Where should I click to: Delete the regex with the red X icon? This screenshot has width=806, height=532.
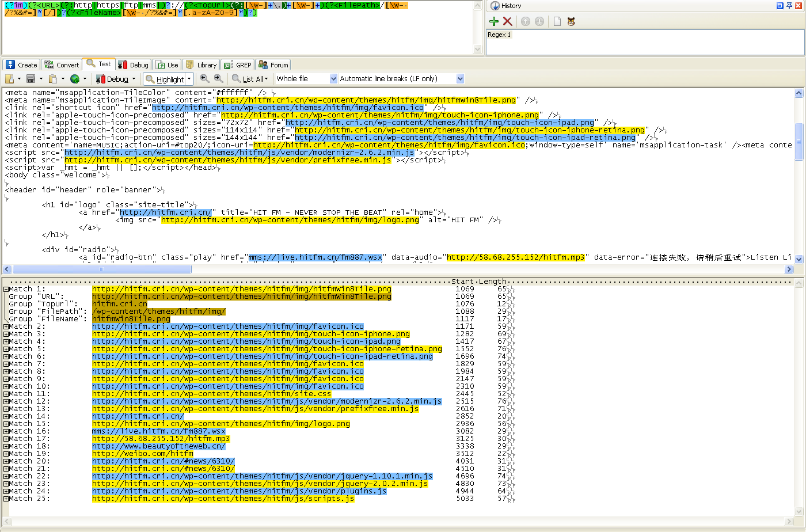tap(507, 21)
